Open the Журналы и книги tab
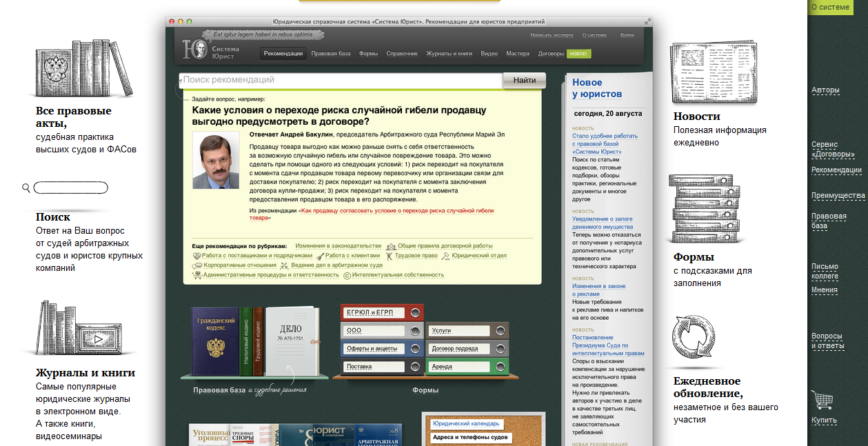 pos(449,54)
